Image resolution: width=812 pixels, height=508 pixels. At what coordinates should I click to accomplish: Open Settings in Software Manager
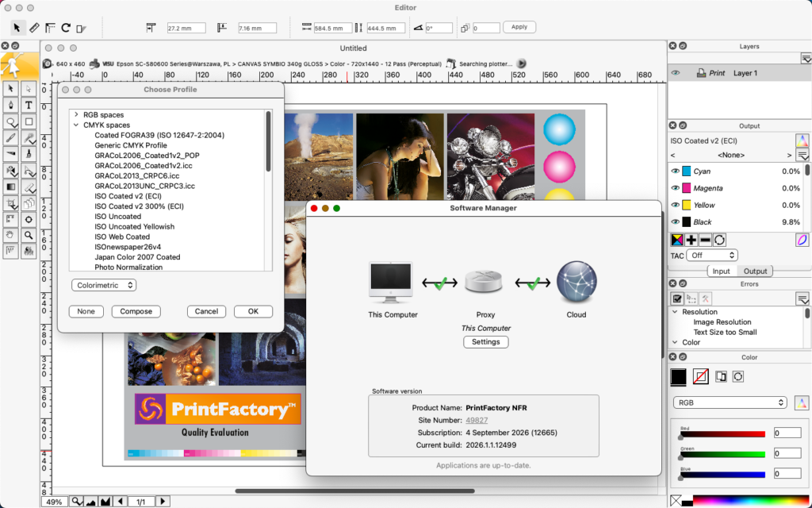point(486,342)
